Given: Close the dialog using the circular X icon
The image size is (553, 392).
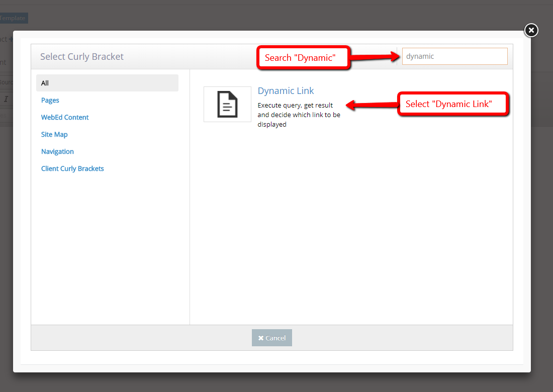Looking at the screenshot, I should coord(531,30).
